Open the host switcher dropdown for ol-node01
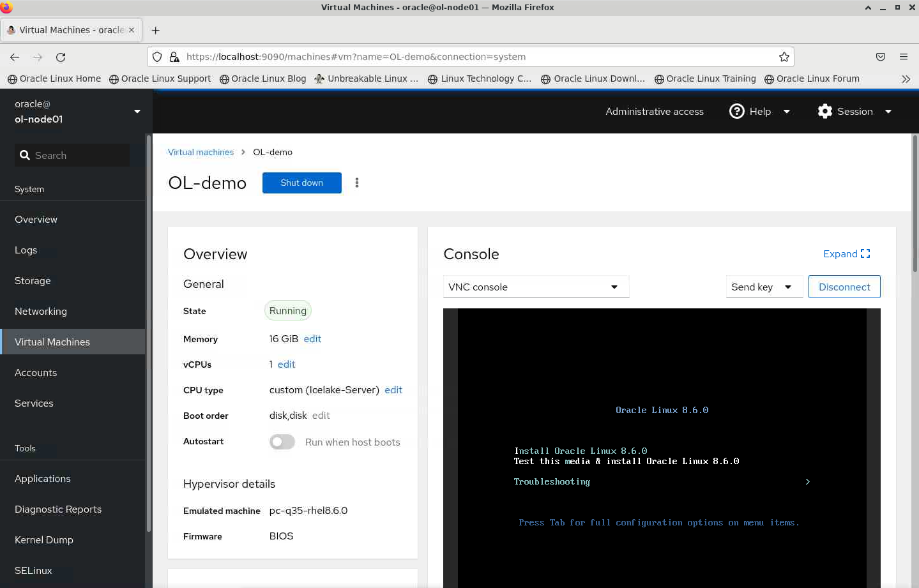Image resolution: width=919 pixels, height=588 pixels. tap(137, 112)
